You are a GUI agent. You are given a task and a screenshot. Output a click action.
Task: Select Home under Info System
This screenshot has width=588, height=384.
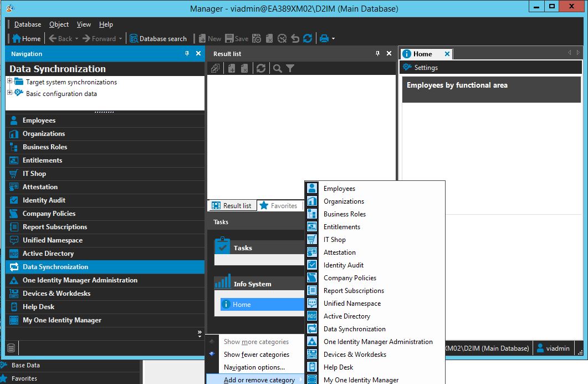click(x=262, y=305)
